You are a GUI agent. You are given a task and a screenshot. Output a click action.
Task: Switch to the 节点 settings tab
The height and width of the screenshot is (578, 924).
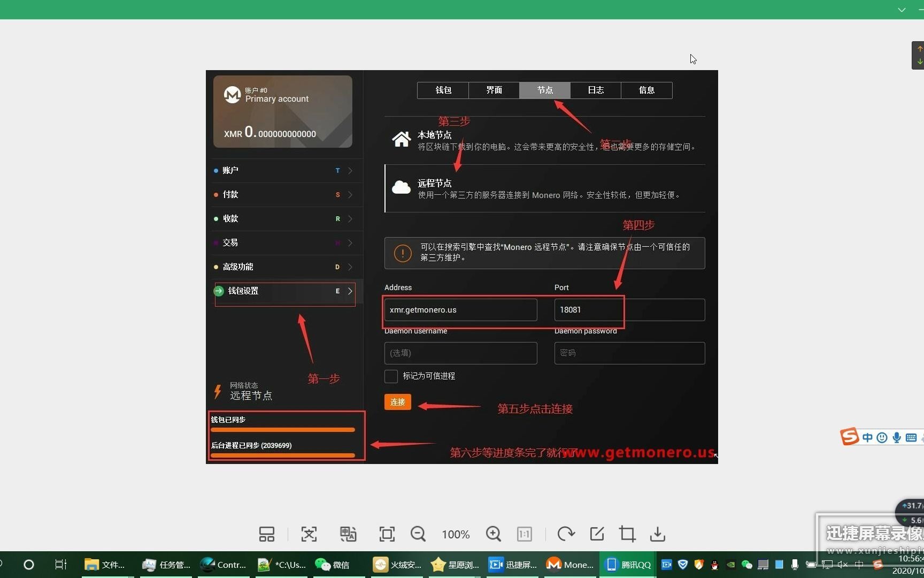545,90
